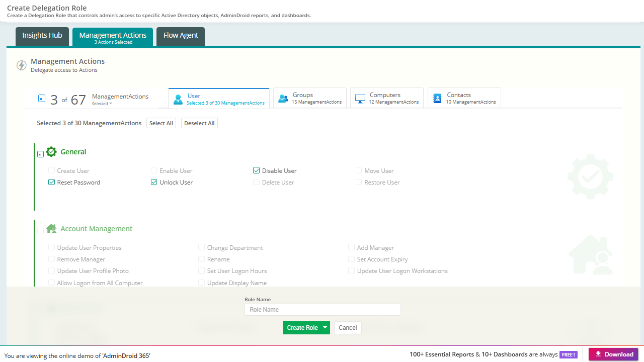Click the green gear General section icon
Viewport: 644px width, 362px height.
(x=51, y=152)
